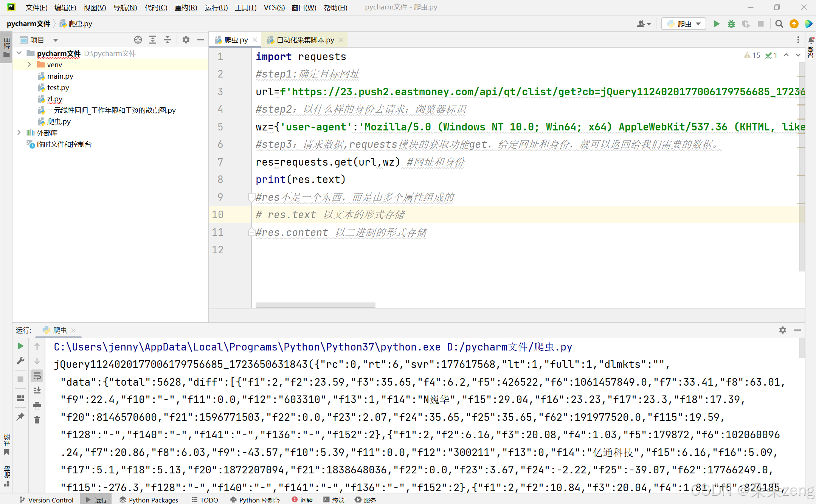
Task: Click on 爬虫.py file in project tree
Action: (58, 121)
